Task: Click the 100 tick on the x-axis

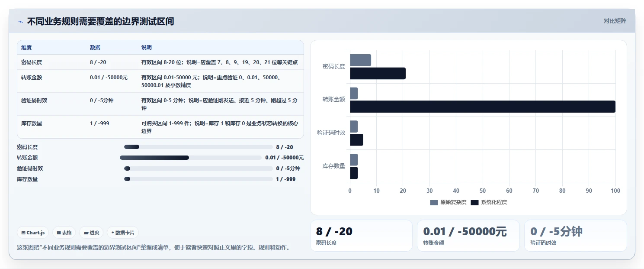Action: coord(615,191)
